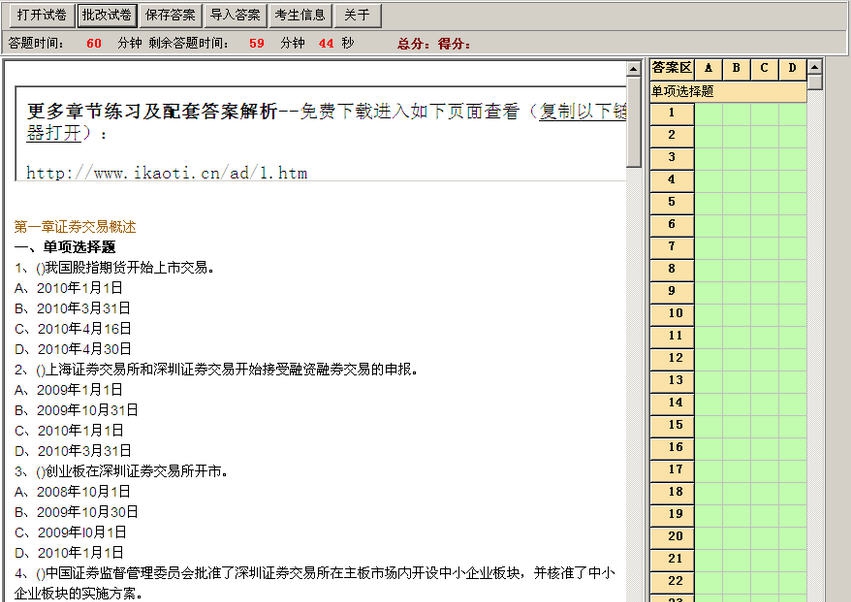Click the 批改试卷 button
851x602 pixels.
pyautogui.click(x=106, y=15)
